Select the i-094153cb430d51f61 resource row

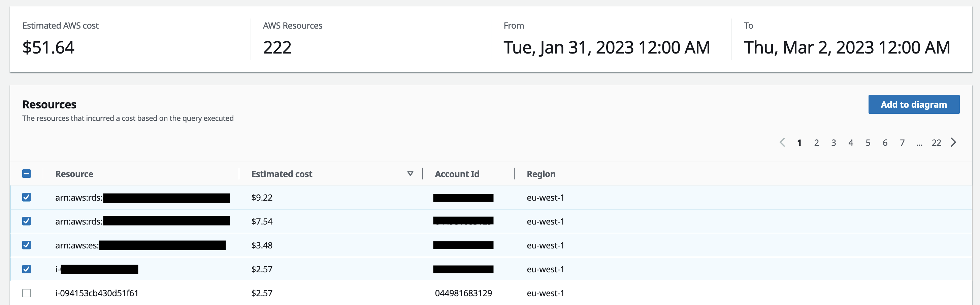coord(97,293)
